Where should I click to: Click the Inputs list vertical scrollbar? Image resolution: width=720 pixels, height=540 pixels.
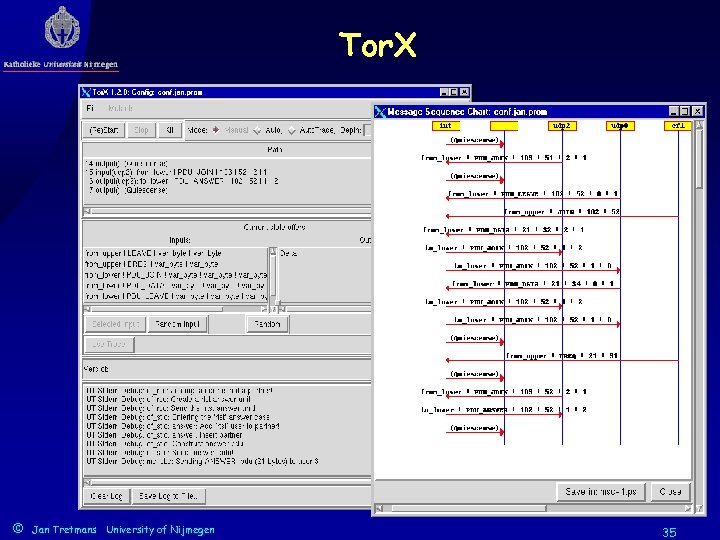tap(273, 278)
